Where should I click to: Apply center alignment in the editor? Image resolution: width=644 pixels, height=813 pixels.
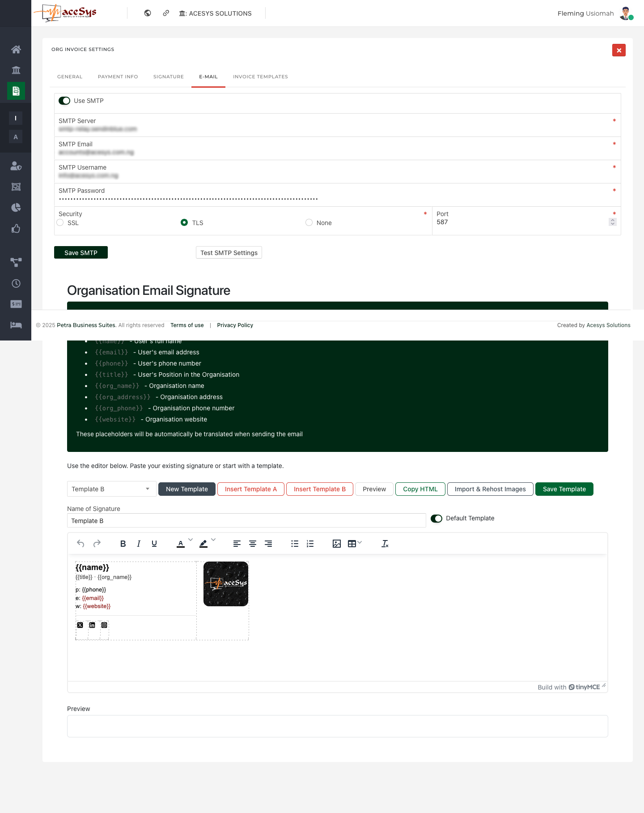[x=253, y=544]
